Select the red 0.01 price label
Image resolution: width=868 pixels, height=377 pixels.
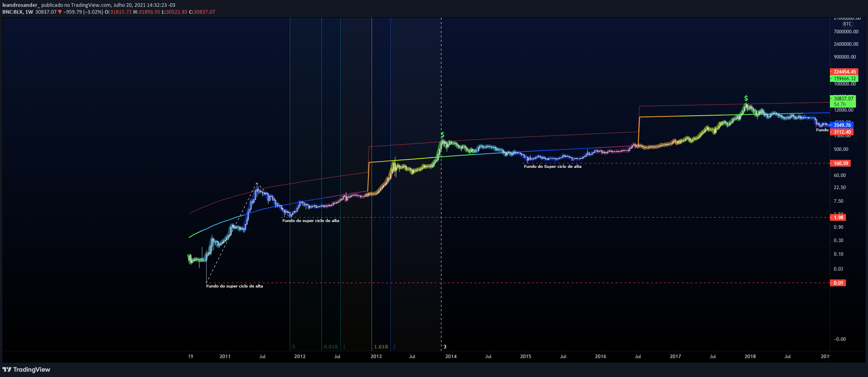tap(838, 283)
